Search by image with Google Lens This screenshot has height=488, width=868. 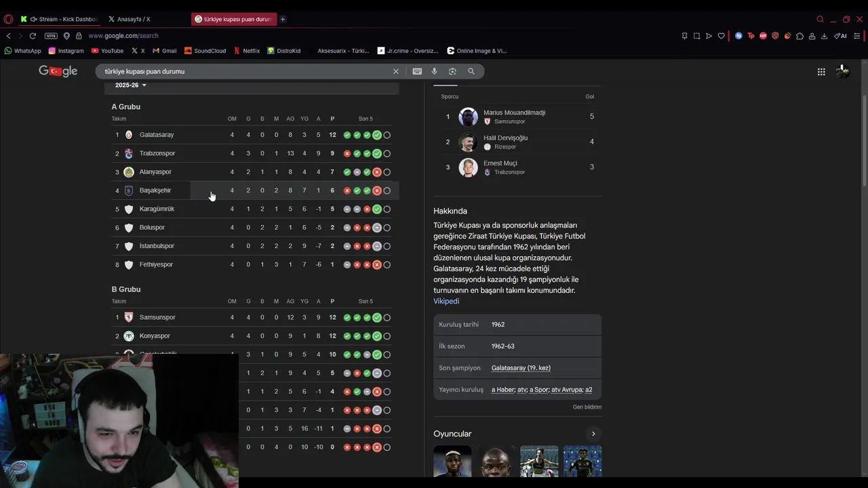tap(452, 71)
